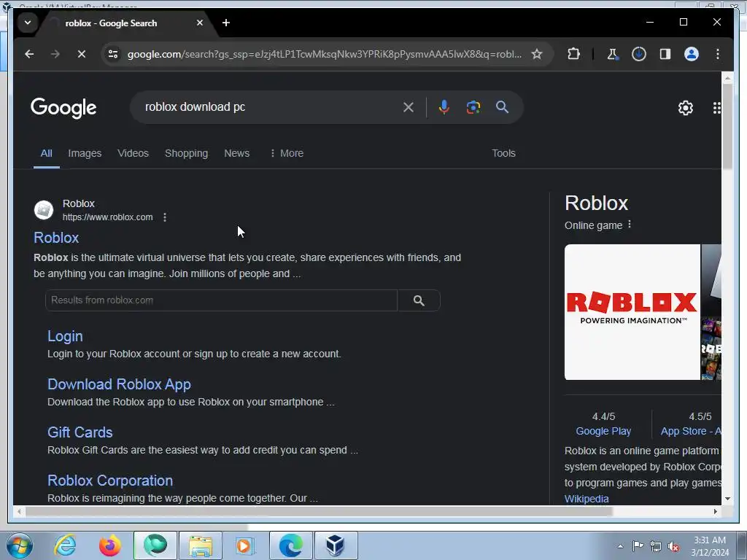Click the vertical page scrollbar thumb
The height and width of the screenshot is (560, 747).
tap(727, 126)
